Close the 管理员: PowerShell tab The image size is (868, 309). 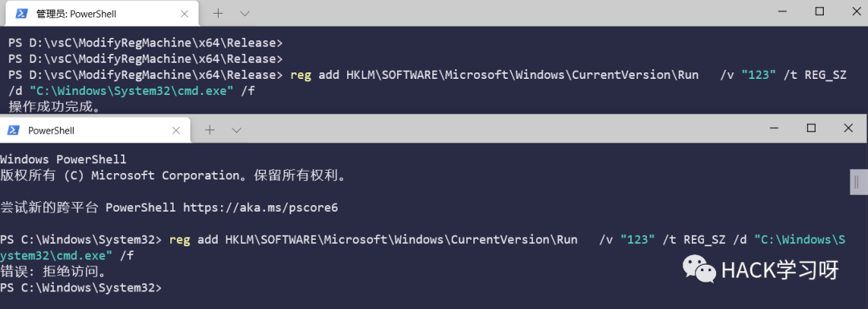click(x=185, y=14)
